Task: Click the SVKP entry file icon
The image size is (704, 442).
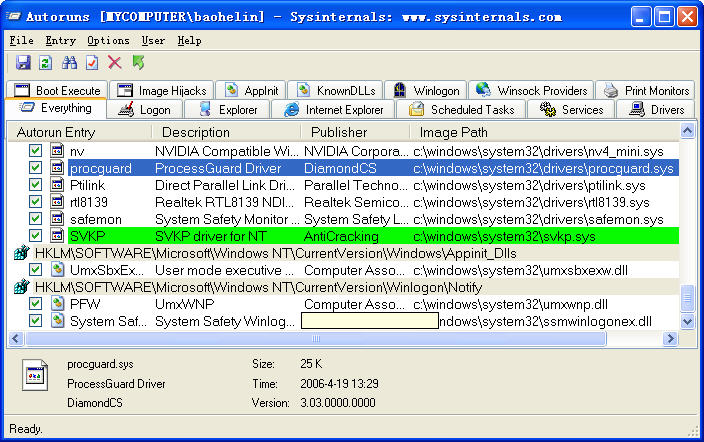Action: [x=57, y=236]
